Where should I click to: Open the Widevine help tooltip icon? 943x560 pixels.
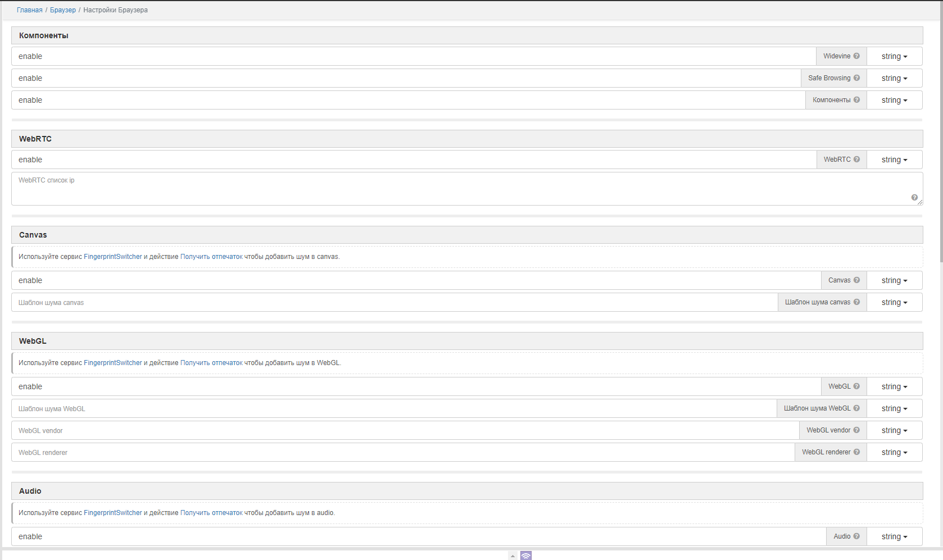point(856,56)
